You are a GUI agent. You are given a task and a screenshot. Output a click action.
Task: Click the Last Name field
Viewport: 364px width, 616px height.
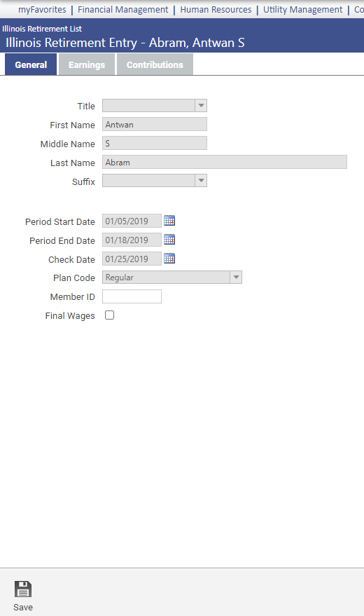[x=225, y=162]
